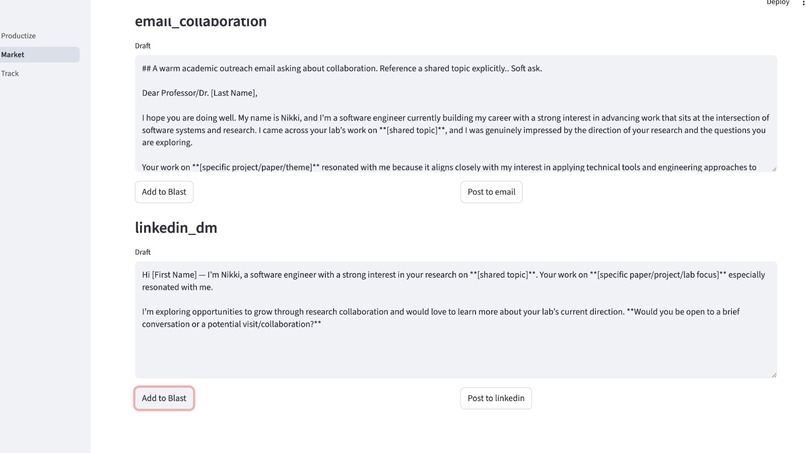Click the email_collaboration section heading
This screenshot has height=453, width=806.
point(200,21)
